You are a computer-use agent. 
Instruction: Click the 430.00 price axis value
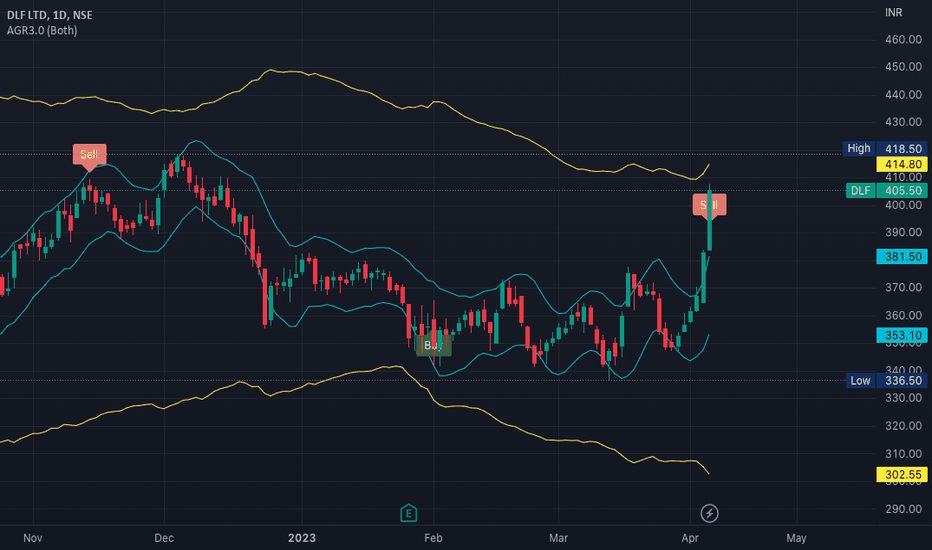coord(903,122)
